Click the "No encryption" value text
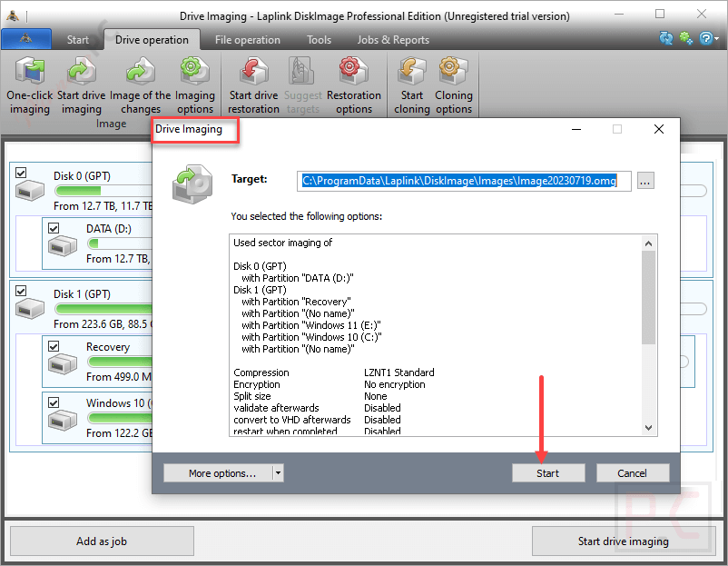Image resolution: width=728 pixels, height=566 pixels. coord(395,384)
